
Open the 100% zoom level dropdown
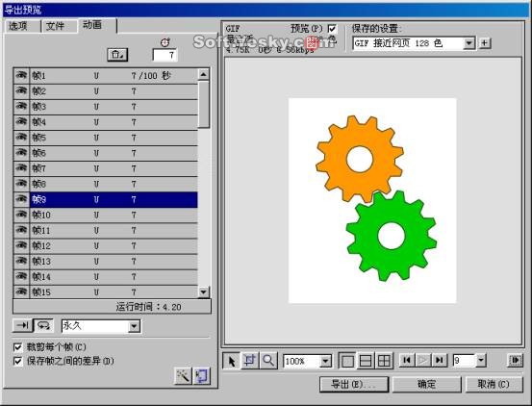pyautogui.click(x=325, y=361)
